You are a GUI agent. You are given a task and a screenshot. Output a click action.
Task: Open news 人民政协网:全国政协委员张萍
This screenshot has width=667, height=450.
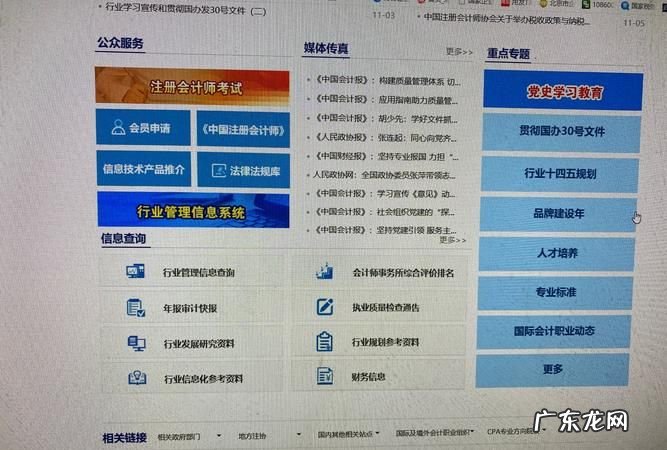384,175
